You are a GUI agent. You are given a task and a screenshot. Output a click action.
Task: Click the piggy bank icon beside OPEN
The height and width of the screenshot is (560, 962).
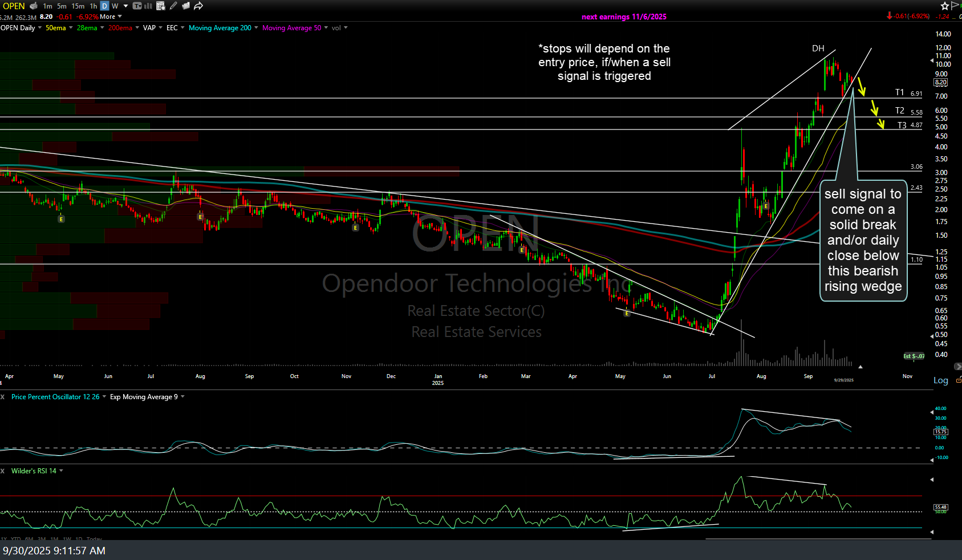coord(34,6)
